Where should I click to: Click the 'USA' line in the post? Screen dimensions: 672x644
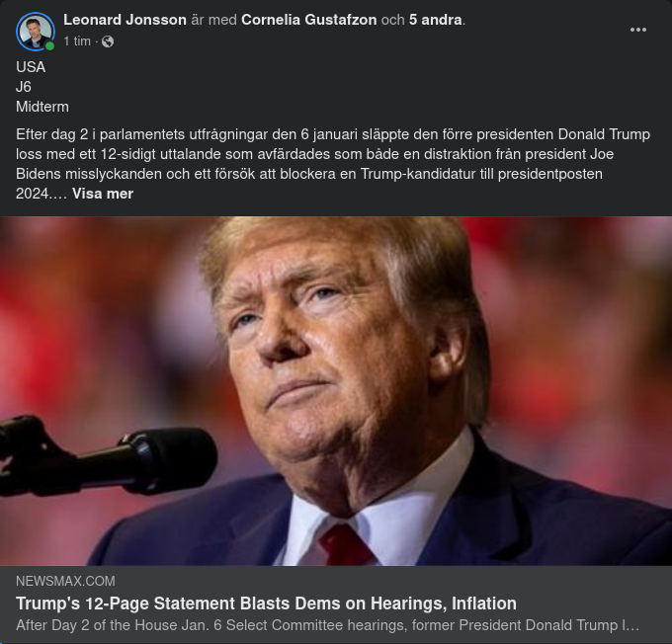[31, 67]
